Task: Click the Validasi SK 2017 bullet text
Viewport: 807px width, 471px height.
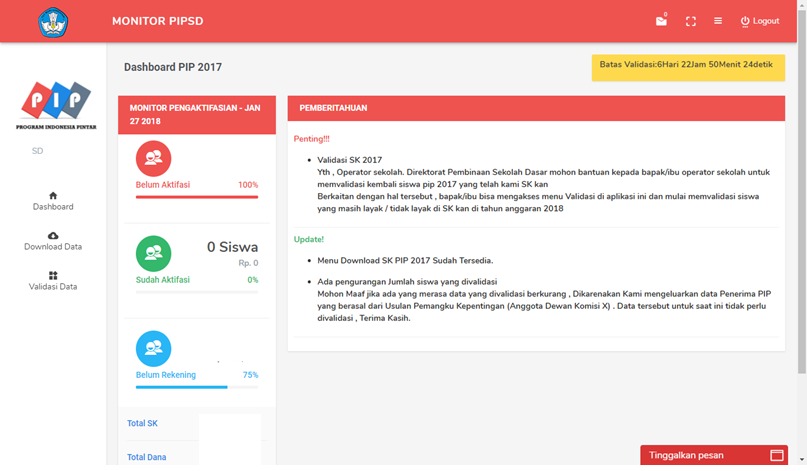Action: pos(349,160)
